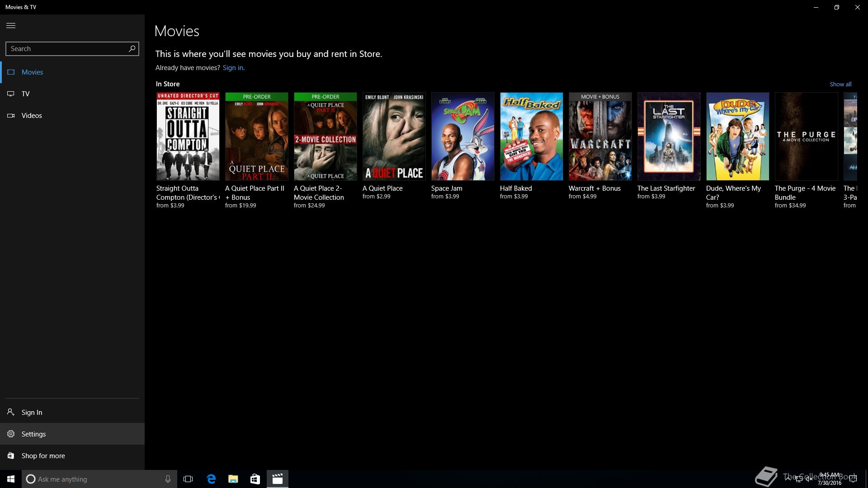The image size is (868, 488).
Task: Click Sign In in the sidebar
Action: click(x=72, y=412)
